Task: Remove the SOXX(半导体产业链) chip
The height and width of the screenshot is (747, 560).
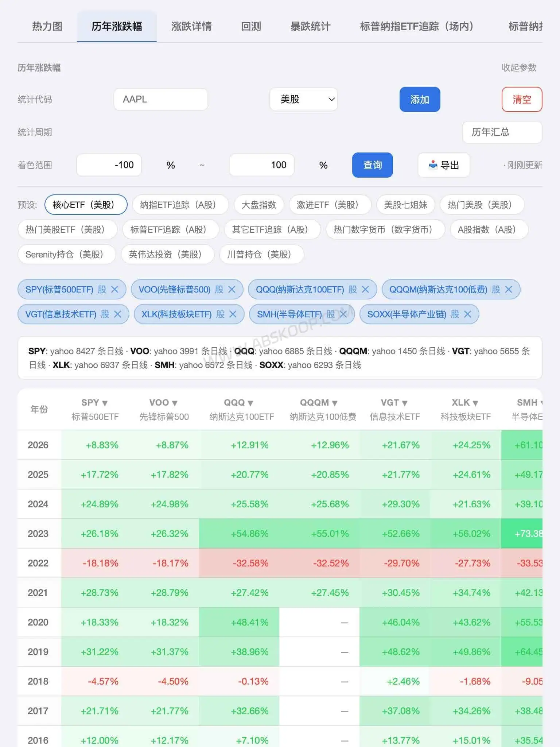Action: 468,314
